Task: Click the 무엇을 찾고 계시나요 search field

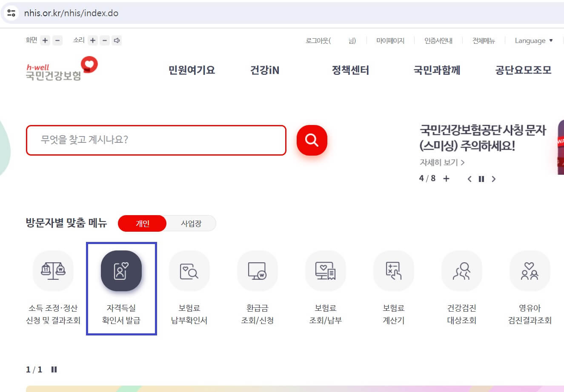Action: tap(156, 140)
